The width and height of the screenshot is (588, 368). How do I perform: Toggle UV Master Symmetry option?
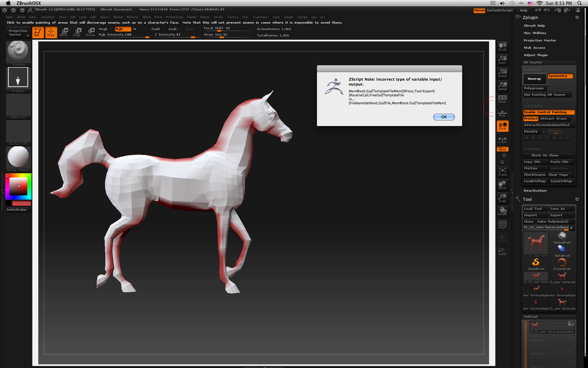[x=560, y=76]
